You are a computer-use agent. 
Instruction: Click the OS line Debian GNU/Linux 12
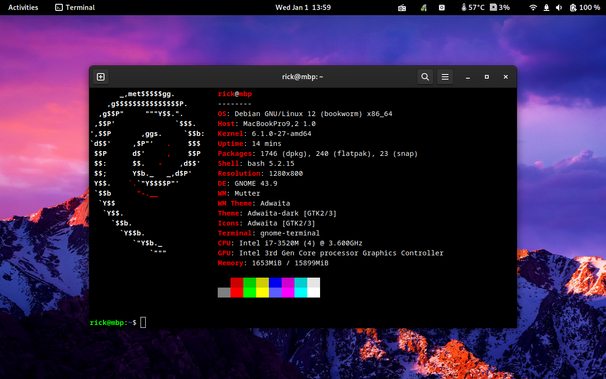pyautogui.click(x=305, y=114)
